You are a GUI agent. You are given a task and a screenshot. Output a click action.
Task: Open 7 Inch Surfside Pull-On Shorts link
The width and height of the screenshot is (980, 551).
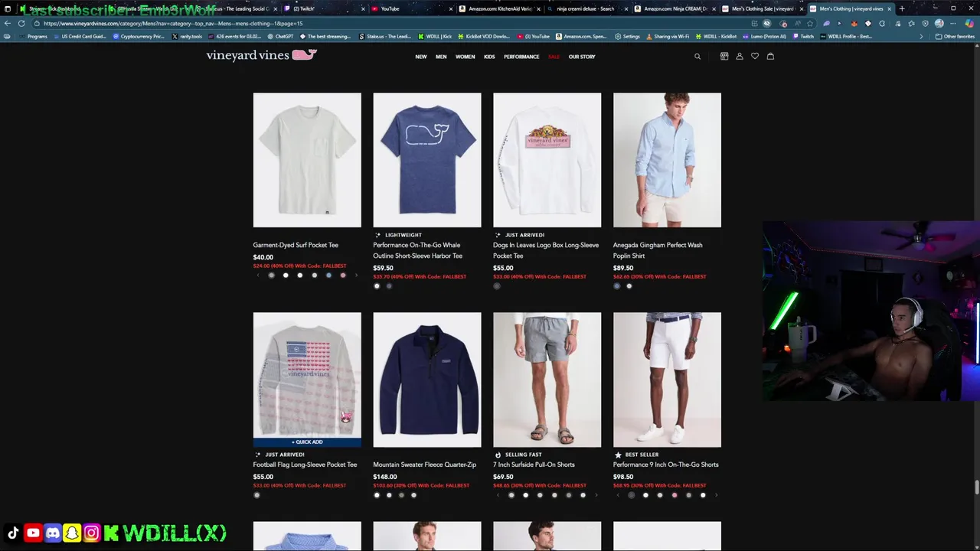(534, 465)
